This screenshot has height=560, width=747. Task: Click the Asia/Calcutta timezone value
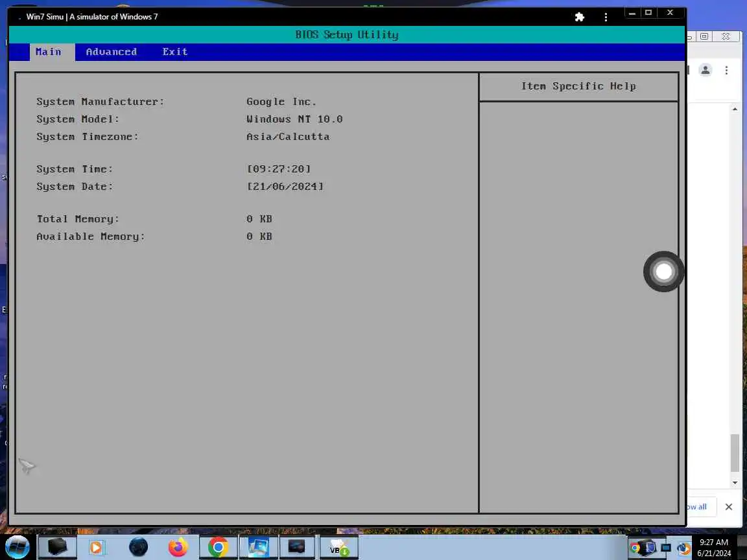288,137
